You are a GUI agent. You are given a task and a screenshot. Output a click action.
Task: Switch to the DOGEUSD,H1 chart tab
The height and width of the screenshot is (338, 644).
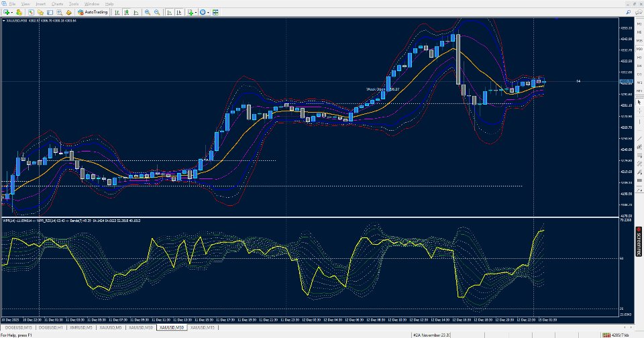tap(50, 327)
